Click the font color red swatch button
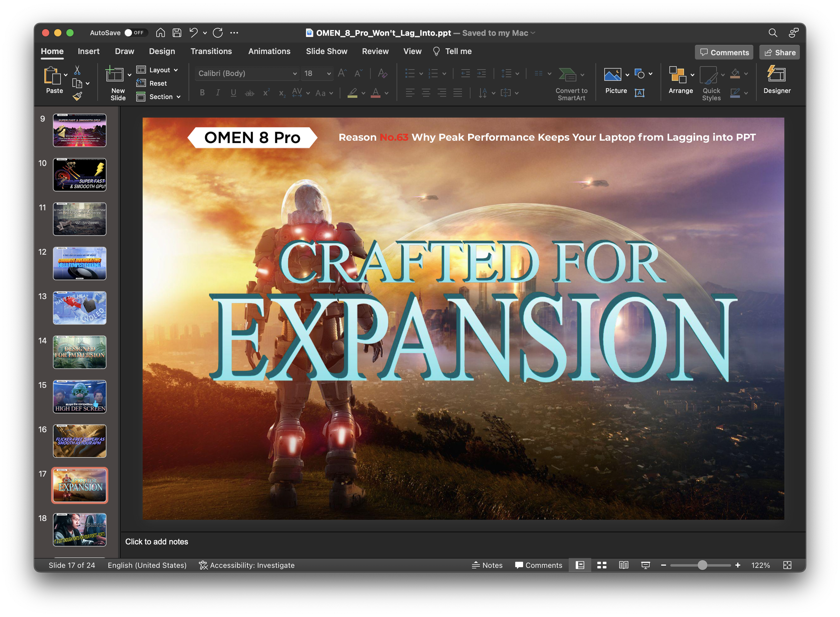The height and width of the screenshot is (617, 840). point(376,93)
